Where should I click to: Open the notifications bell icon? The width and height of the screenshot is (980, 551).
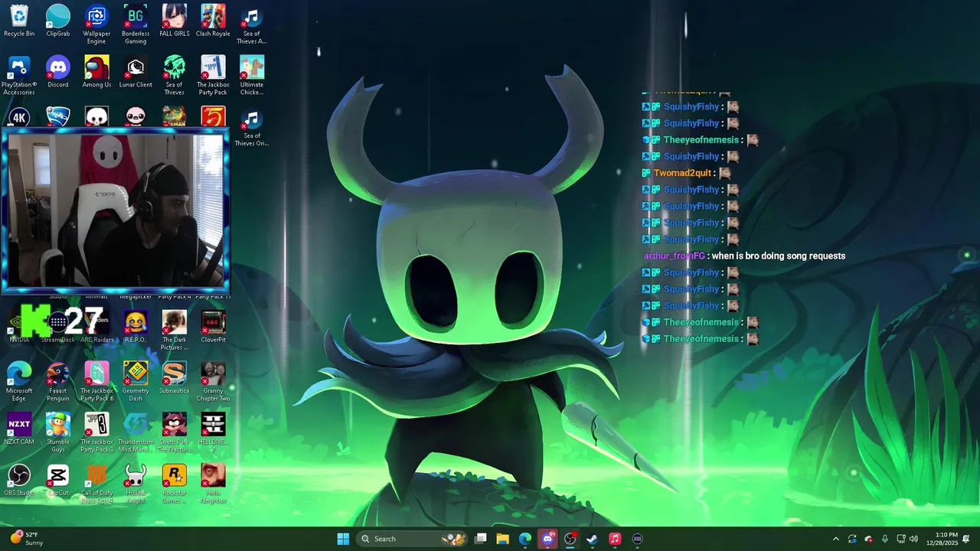pyautogui.click(x=966, y=539)
